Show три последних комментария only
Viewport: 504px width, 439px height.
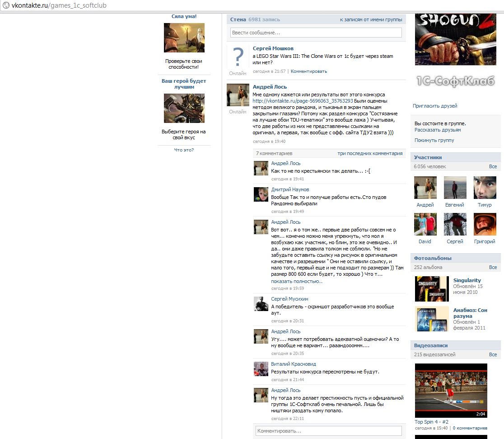pos(370,154)
